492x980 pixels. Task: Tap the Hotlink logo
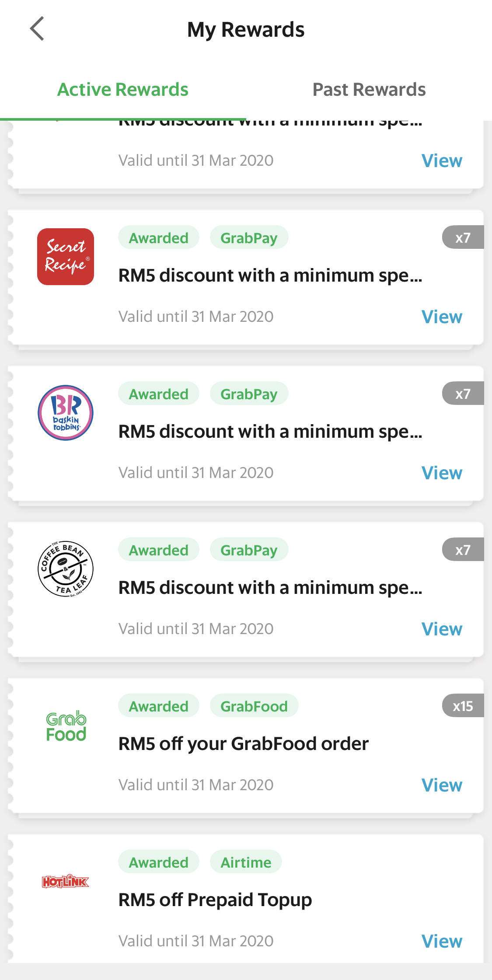(x=66, y=882)
